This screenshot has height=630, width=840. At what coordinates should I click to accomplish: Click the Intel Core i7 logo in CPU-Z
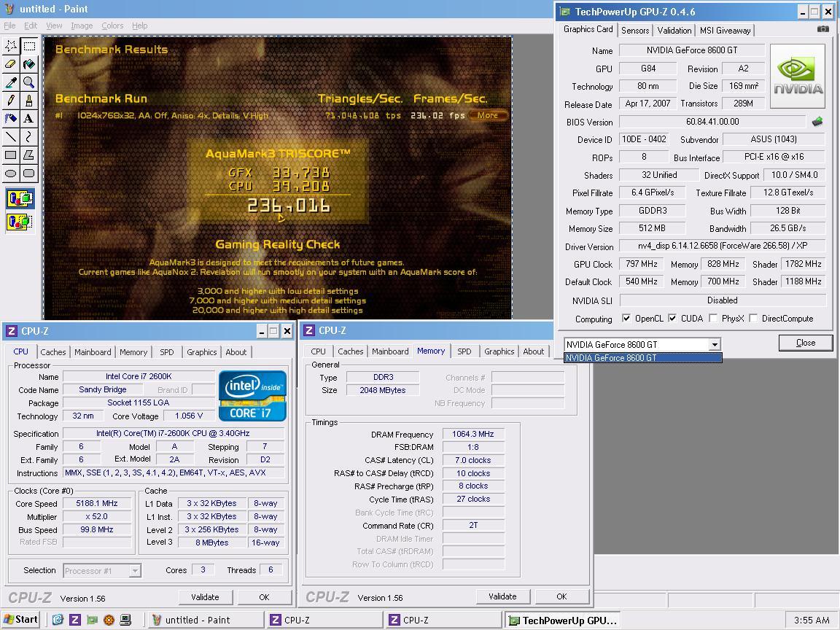pos(252,396)
